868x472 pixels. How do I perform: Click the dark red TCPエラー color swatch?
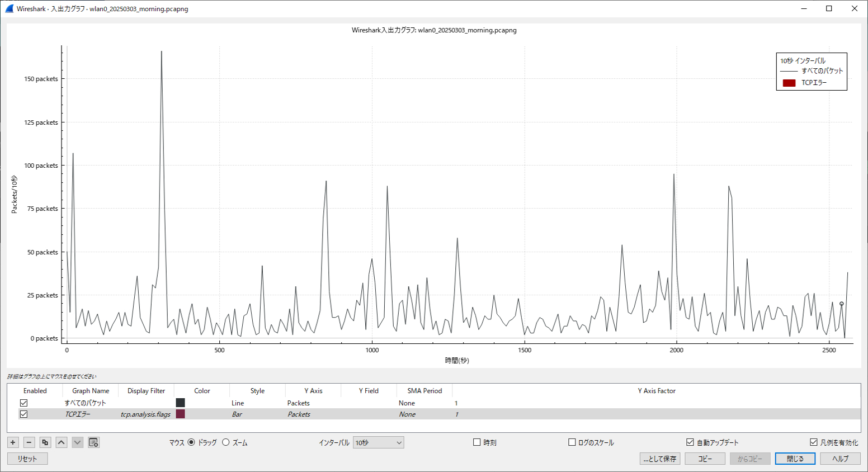[x=180, y=414]
